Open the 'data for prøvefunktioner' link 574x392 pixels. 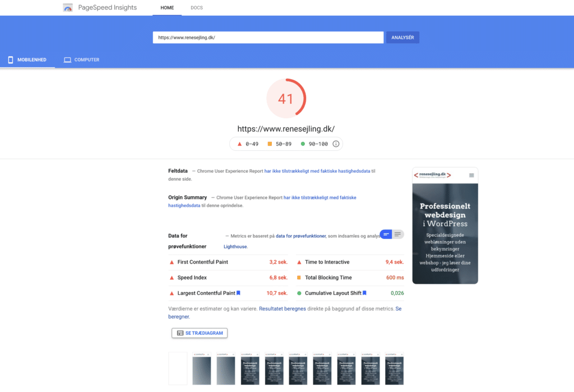click(300, 236)
